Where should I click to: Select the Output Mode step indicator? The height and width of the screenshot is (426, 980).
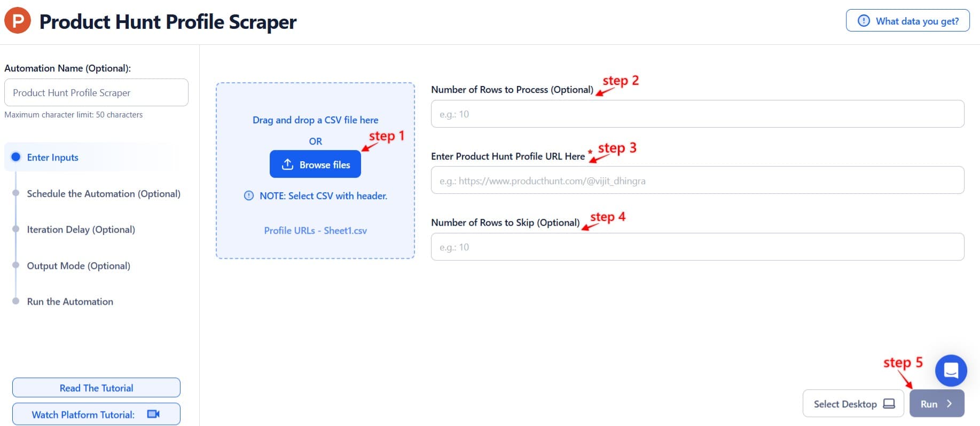tap(16, 265)
